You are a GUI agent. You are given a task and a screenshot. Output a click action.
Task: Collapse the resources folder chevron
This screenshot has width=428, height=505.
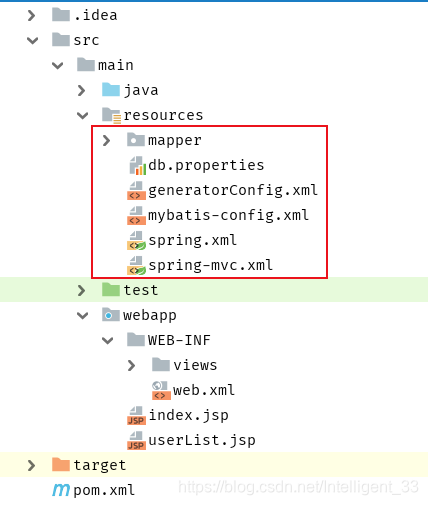pyautogui.click(x=82, y=116)
